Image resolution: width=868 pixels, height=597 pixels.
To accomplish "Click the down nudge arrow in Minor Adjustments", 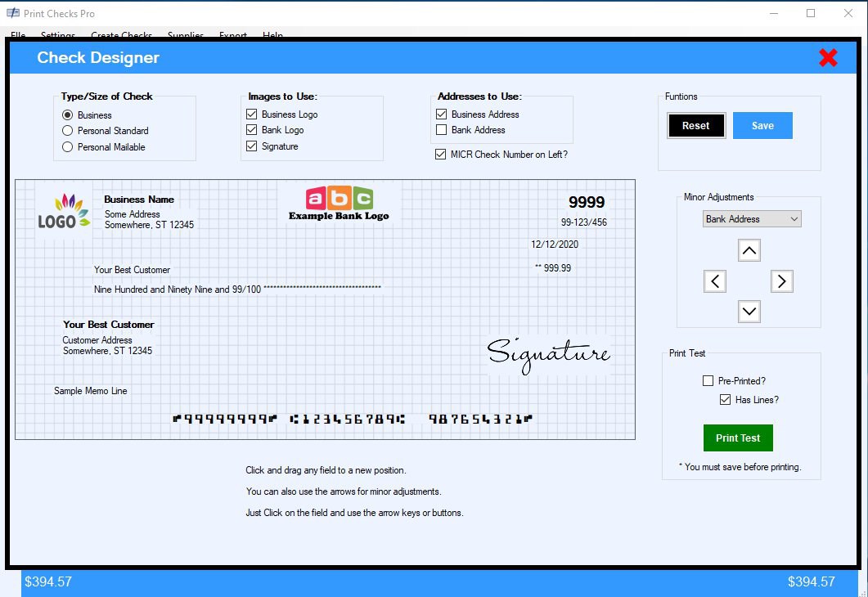I will coord(749,311).
